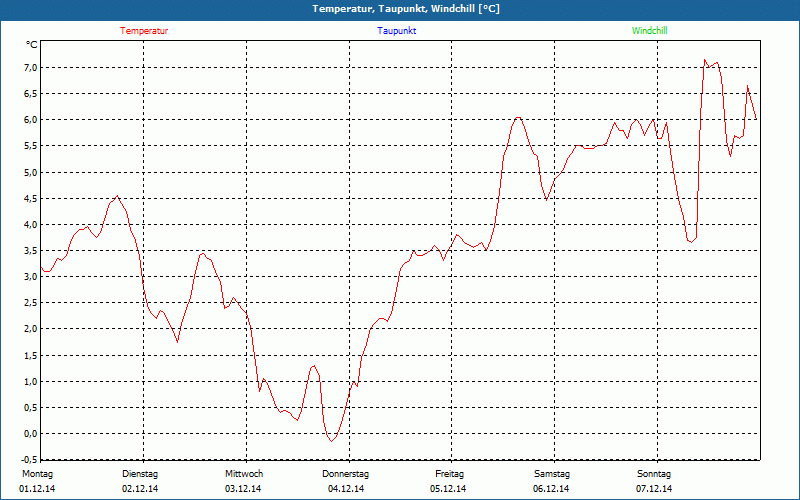The image size is (800, 500).
Task: Click the date 06.12.14
Action: (551, 489)
